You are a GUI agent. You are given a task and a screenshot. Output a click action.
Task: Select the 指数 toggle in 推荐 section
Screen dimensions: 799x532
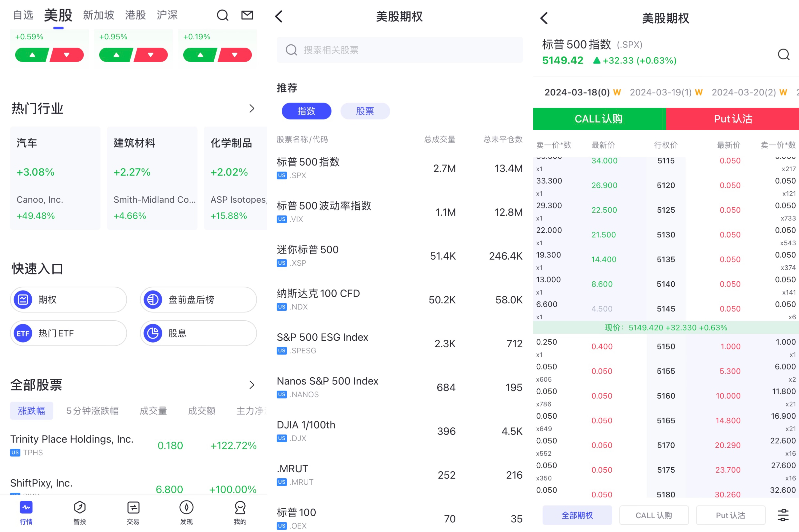tap(306, 111)
